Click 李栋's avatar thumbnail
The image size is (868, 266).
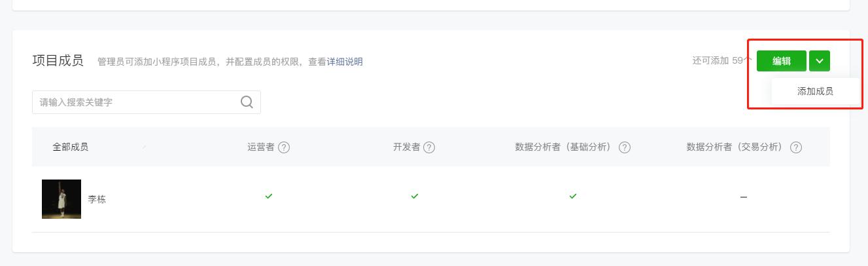[61, 199]
